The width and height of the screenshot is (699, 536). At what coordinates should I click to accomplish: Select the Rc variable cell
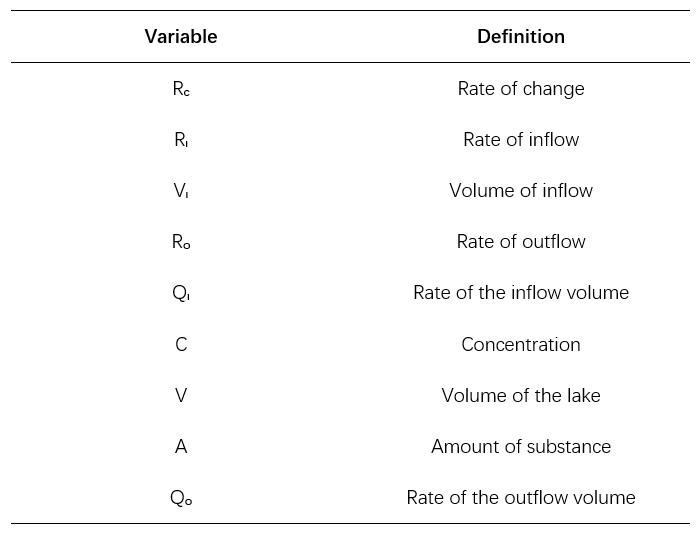[181, 89]
